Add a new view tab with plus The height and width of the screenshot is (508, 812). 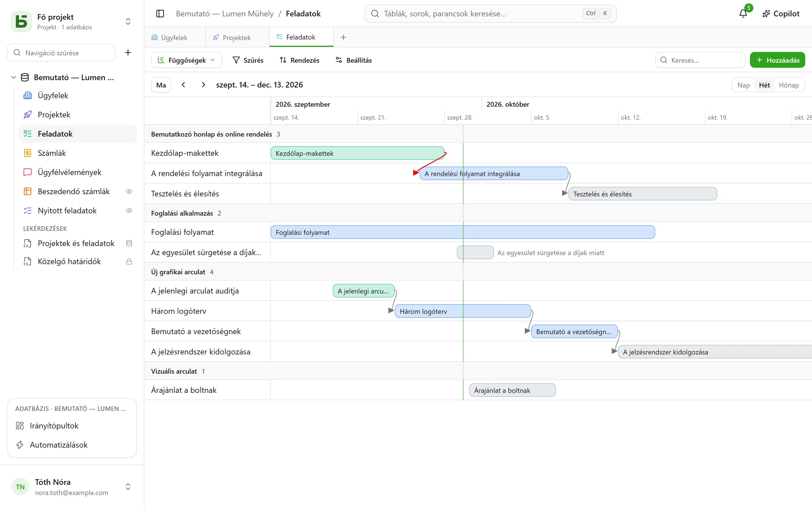343,37
